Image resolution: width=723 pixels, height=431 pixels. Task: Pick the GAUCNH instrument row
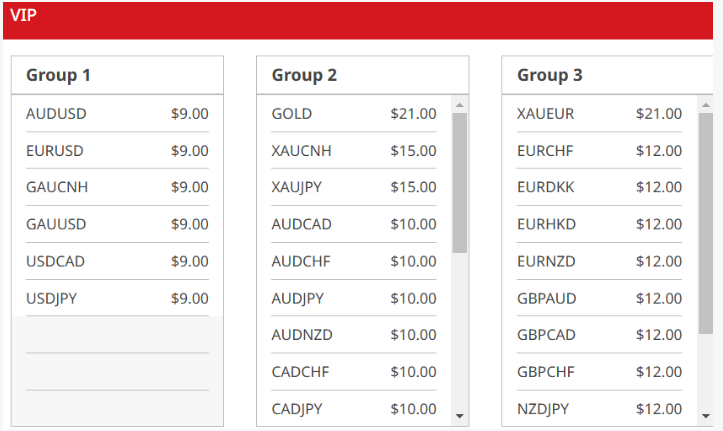click(x=117, y=187)
